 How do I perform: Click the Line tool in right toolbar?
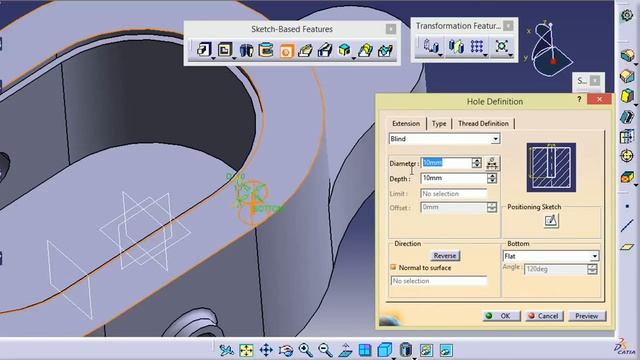tap(627, 225)
